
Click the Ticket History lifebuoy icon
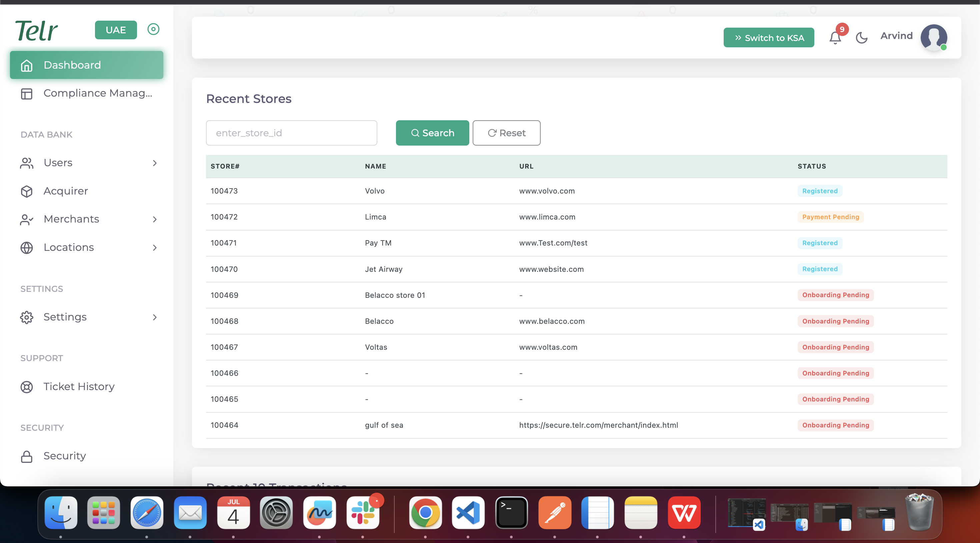click(27, 387)
